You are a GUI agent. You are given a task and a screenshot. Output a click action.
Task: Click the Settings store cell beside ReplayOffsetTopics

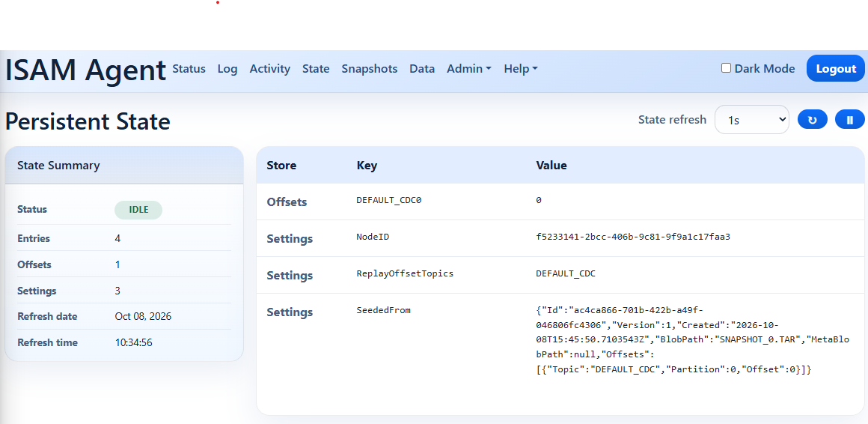(290, 276)
